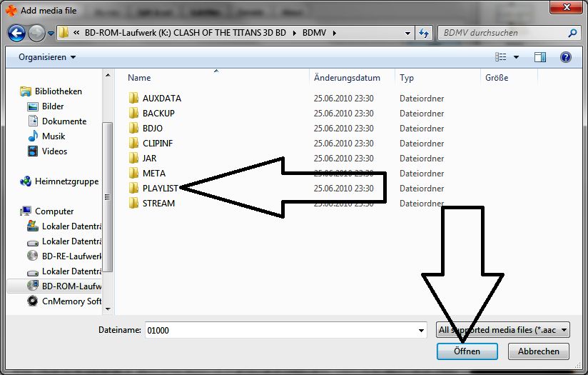This screenshot has height=375, width=588.
Task: Click the PLAYLIST folder name
Action: pyautogui.click(x=160, y=189)
